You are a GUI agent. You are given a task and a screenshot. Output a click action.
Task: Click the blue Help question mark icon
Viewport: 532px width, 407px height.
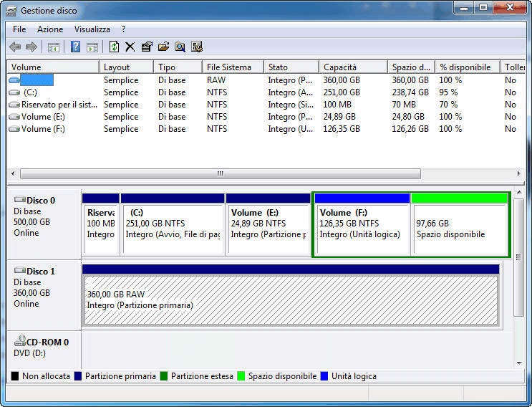click(75, 47)
